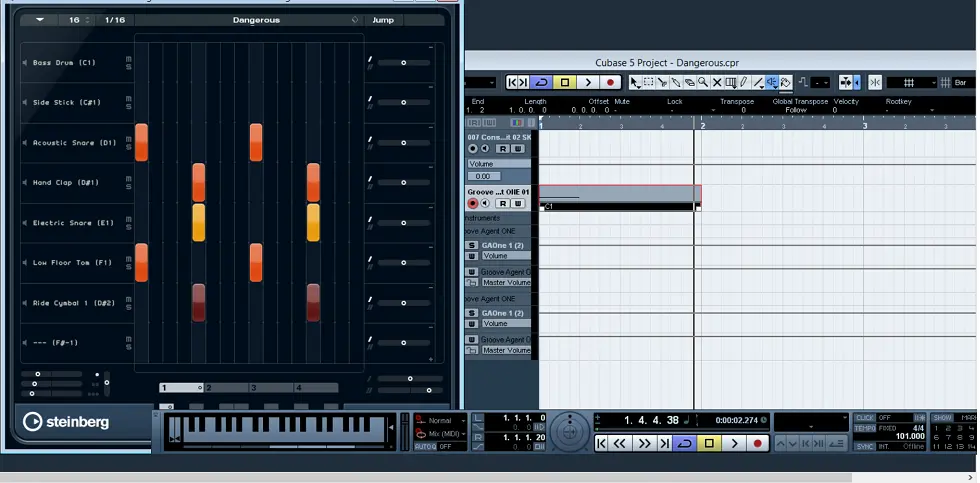Select the Object Selection arrow tool
980x483 pixels.
click(x=634, y=82)
